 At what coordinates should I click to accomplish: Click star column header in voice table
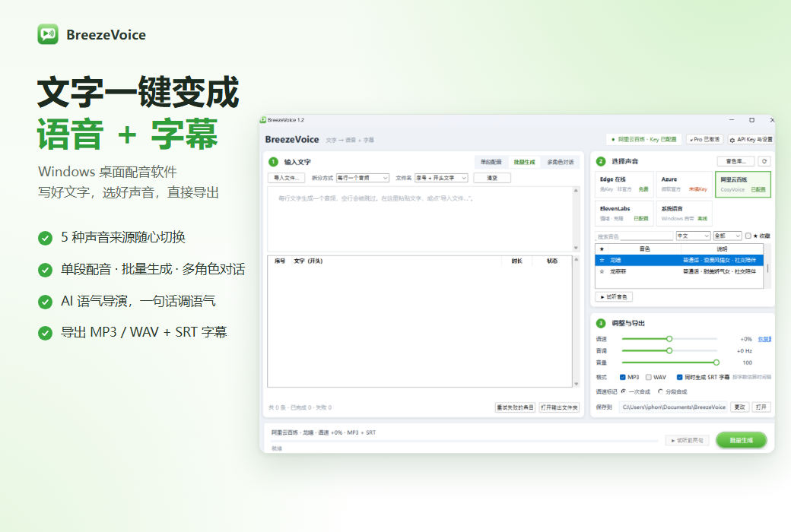[x=602, y=249]
